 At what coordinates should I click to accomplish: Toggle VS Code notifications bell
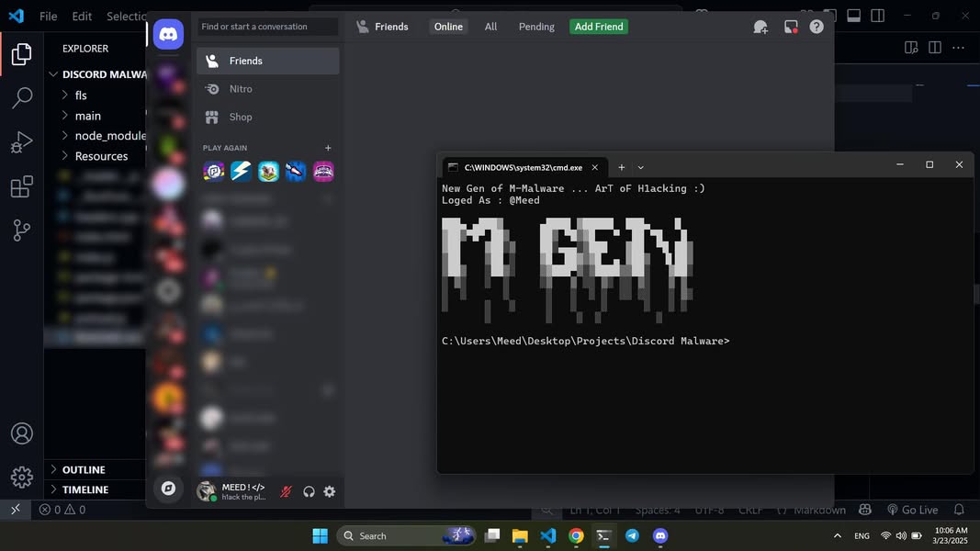pyautogui.click(x=959, y=510)
